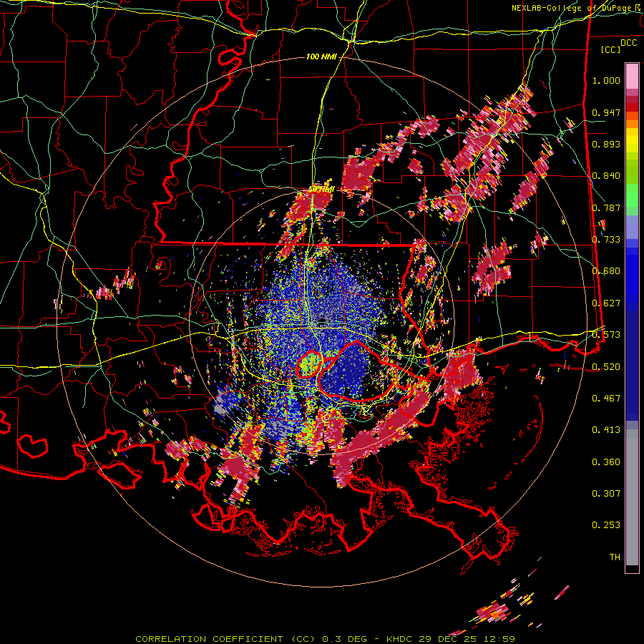Screen dimensions: 644x644
Task: Click the 0.947 legend value
Action: [606, 112]
